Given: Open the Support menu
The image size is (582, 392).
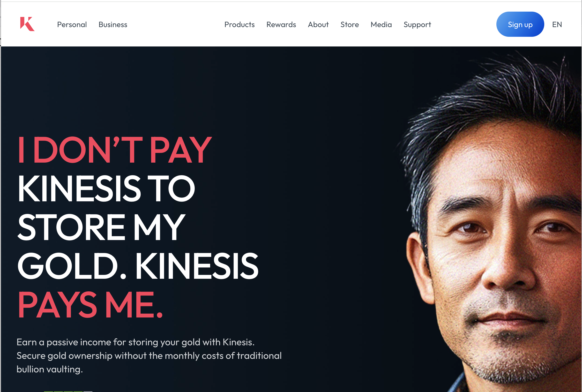Looking at the screenshot, I should tap(417, 24).
